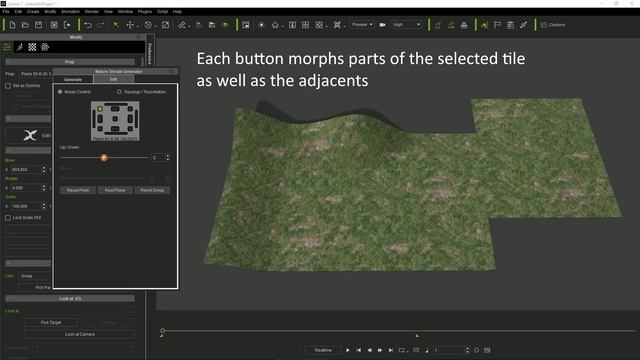Click the Up / Down slider handle

104,158
